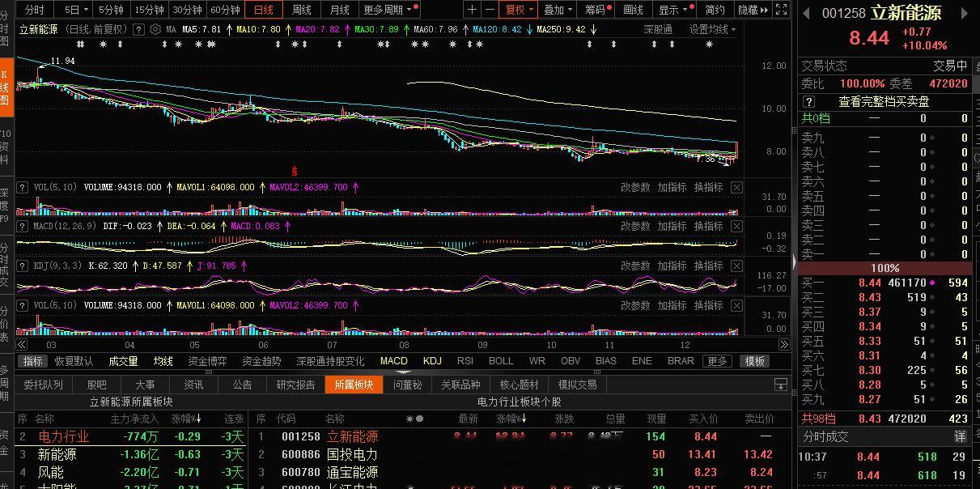Switch to the 周线 weekly chart tab
The height and width of the screenshot is (489, 980).
point(301,11)
